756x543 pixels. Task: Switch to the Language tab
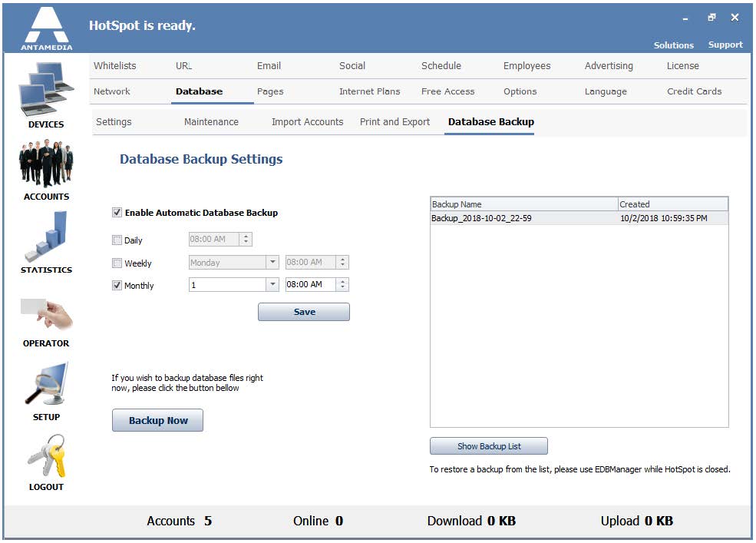606,91
